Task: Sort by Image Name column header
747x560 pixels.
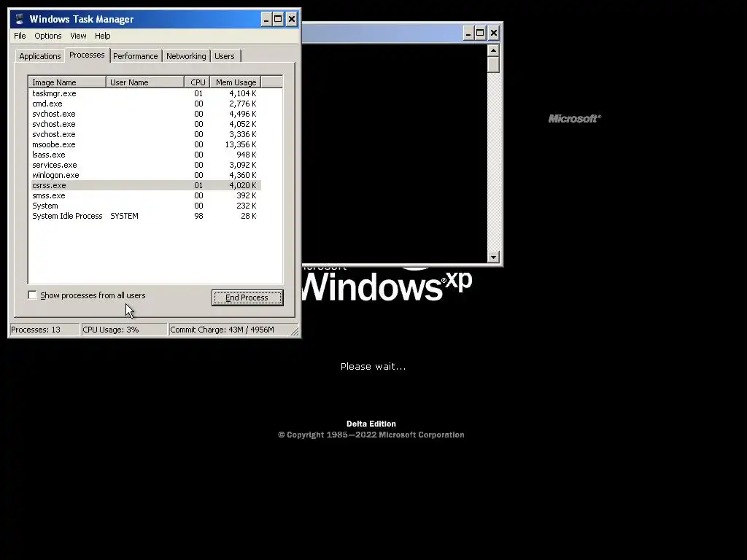Action: click(x=67, y=82)
